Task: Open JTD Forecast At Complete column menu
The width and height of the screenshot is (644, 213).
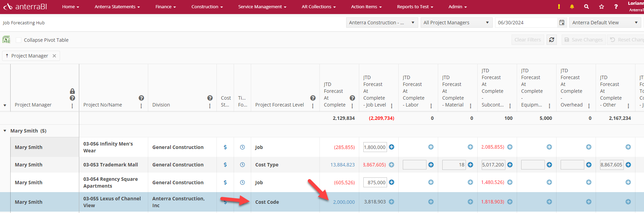Action: (352, 106)
